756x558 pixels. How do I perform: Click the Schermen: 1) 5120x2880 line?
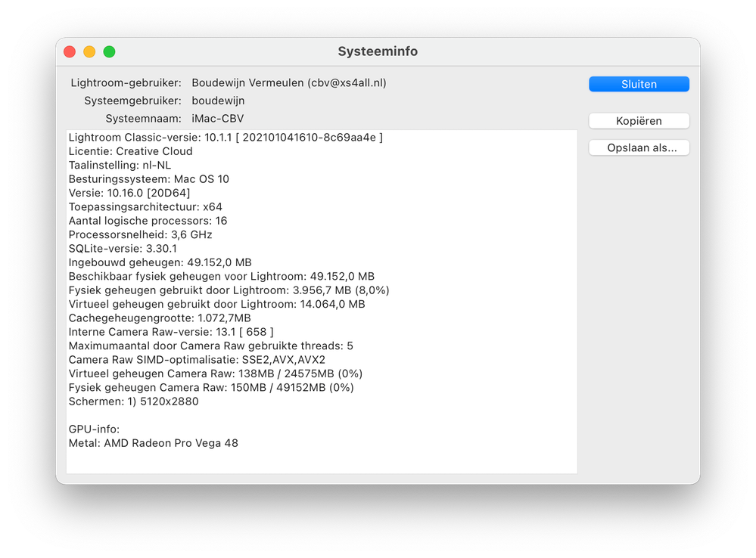point(136,401)
